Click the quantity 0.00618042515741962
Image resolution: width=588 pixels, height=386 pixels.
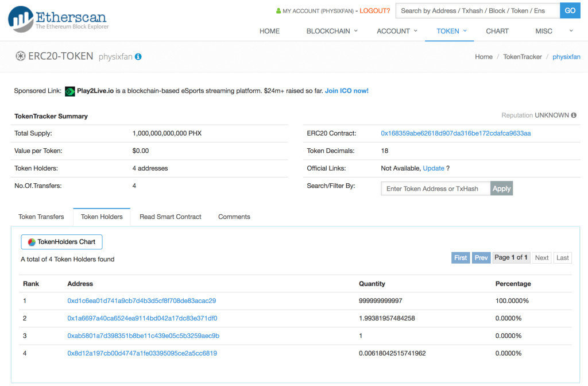pos(392,353)
